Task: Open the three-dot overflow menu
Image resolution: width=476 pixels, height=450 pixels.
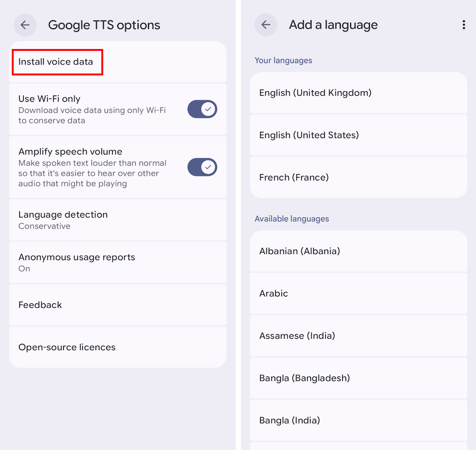Action: tap(464, 25)
